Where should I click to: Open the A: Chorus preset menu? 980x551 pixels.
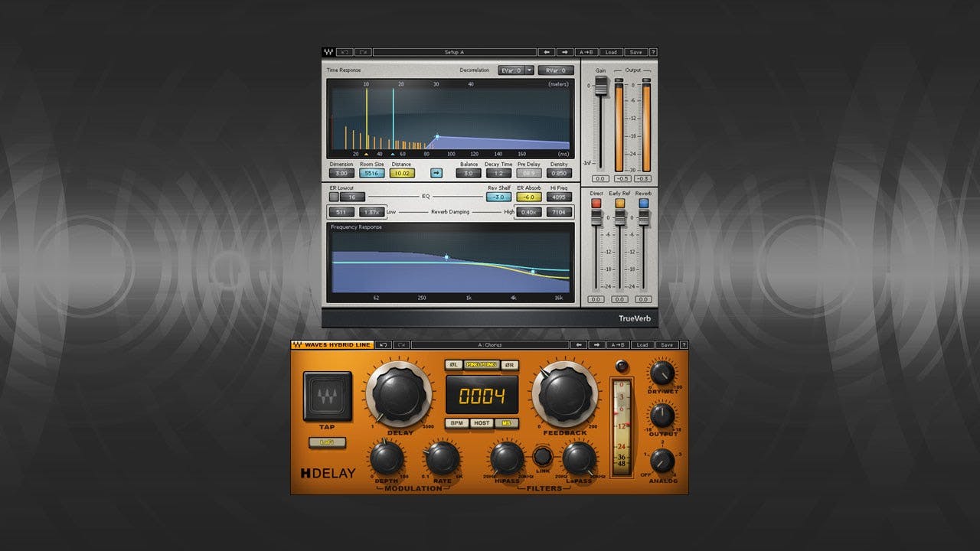pyautogui.click(x=490, y=344)
